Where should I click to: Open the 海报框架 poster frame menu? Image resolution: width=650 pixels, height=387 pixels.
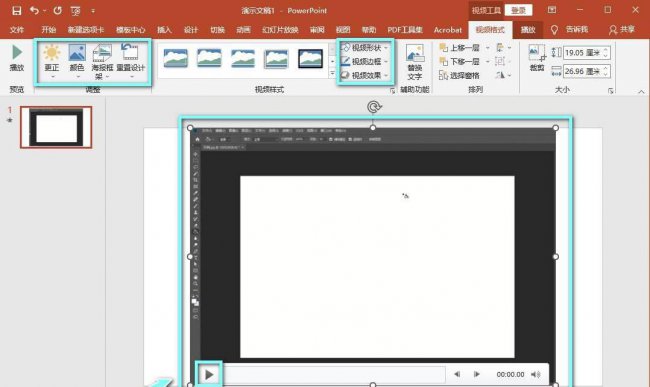click(102, 61)
